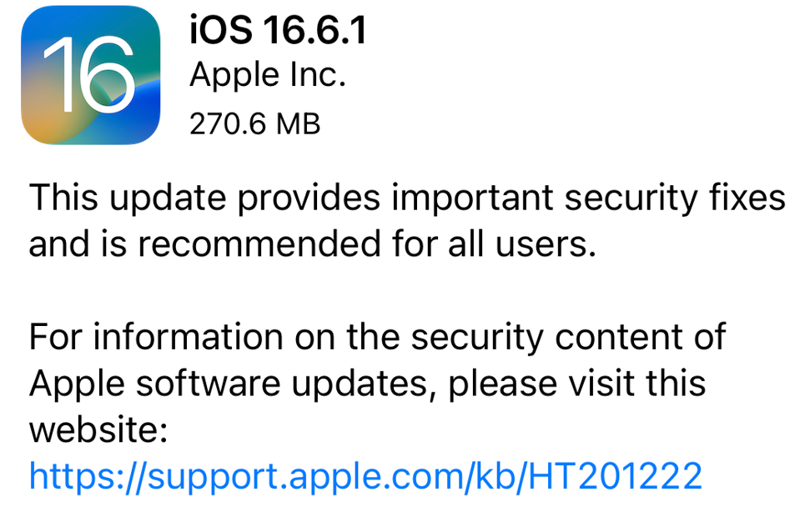Click the line Apple software updates, please visit
This screenshot has width=800, height=532.
(367, 384)
